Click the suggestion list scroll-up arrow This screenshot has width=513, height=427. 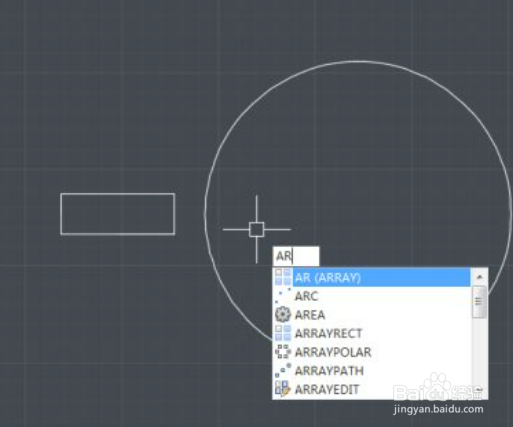pos(480,277)
